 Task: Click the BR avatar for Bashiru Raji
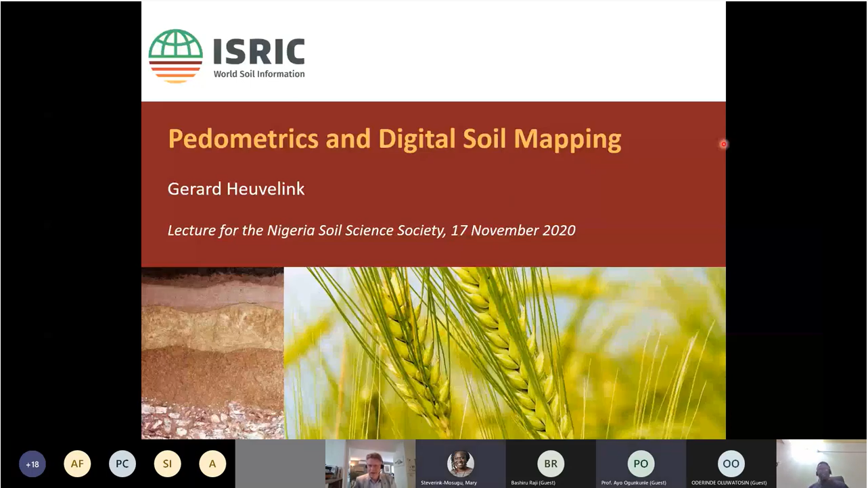pos(551,464)
